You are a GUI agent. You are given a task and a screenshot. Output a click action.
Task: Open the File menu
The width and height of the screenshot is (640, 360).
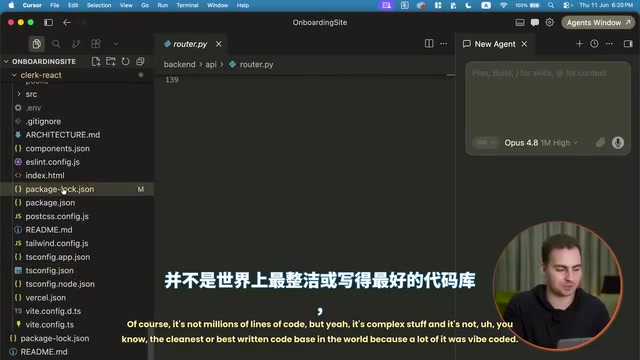(x=55, y=5)
